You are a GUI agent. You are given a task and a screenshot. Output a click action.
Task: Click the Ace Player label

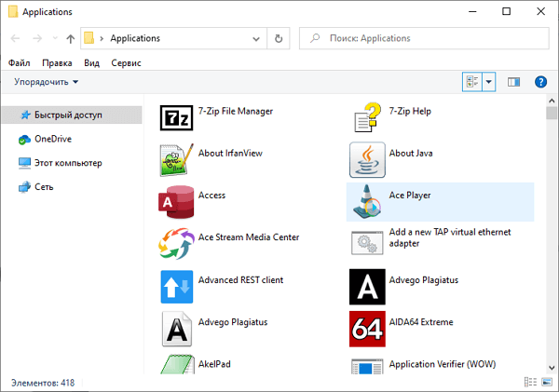(410, 196)
